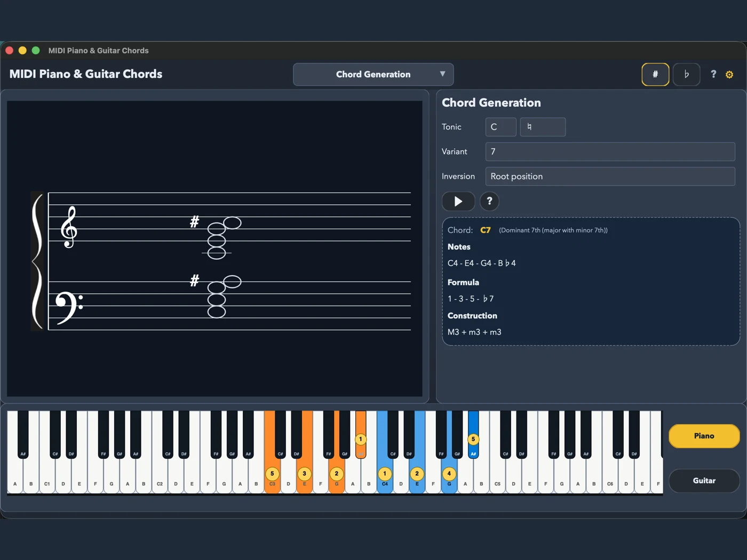
Task: Click finger number 3 on orange E key
Action: (305, 474)
